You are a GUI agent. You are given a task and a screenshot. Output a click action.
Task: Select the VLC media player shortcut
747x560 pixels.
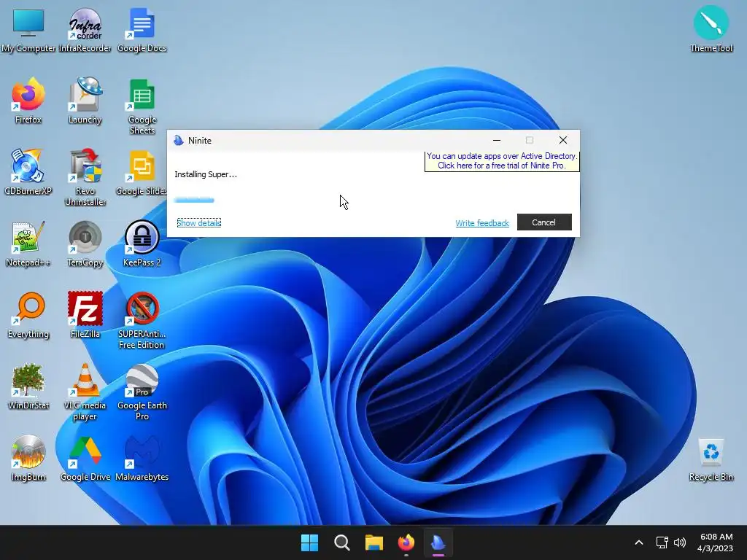pos(85,392)
